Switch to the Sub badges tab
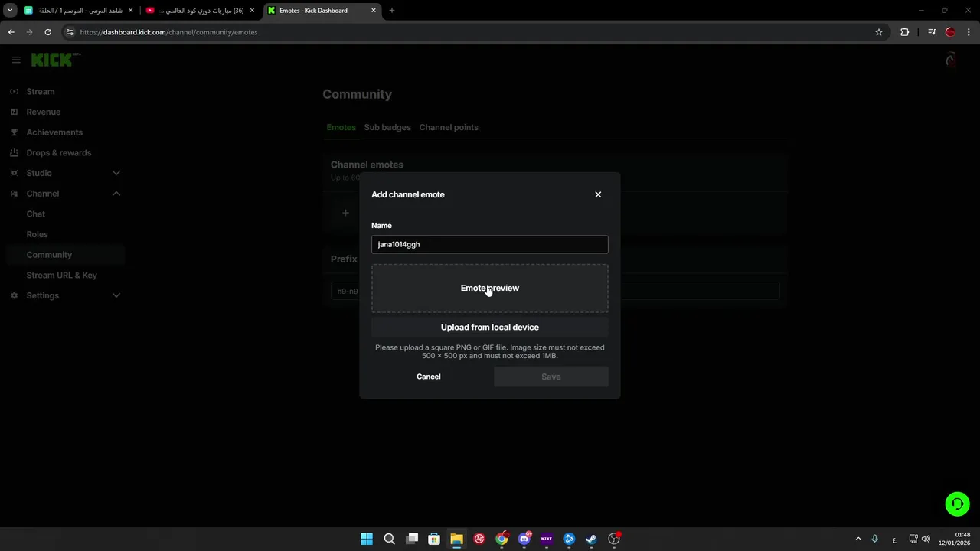This screenshot has height=551, width=980. click(x=387, y=127)
